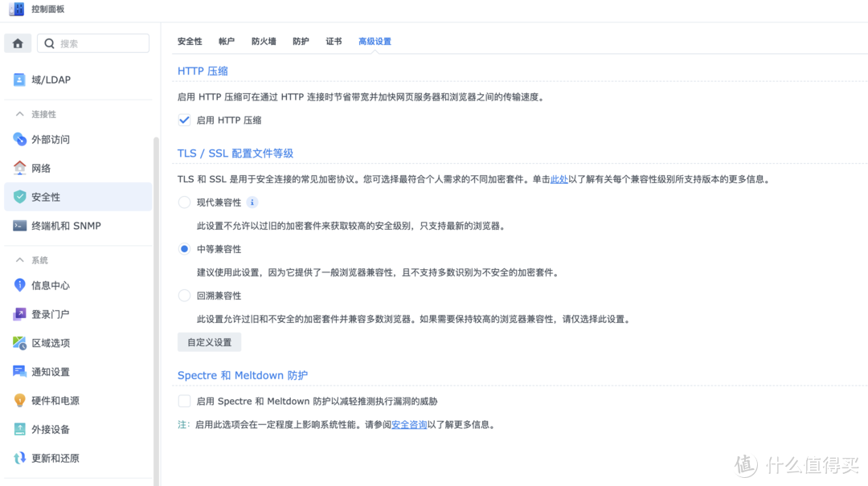
Task: Collapse the 连接性 sidebar section
Action: pos(19,113)
